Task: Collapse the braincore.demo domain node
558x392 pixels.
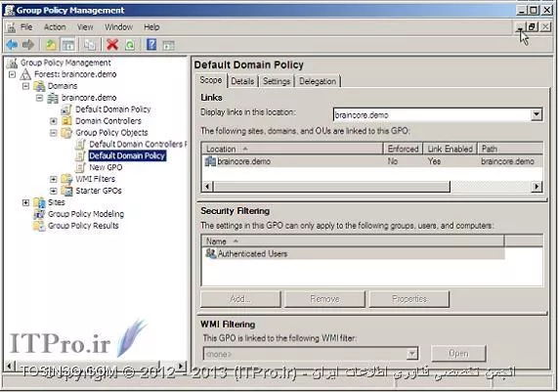Action: tap(39, 98)
